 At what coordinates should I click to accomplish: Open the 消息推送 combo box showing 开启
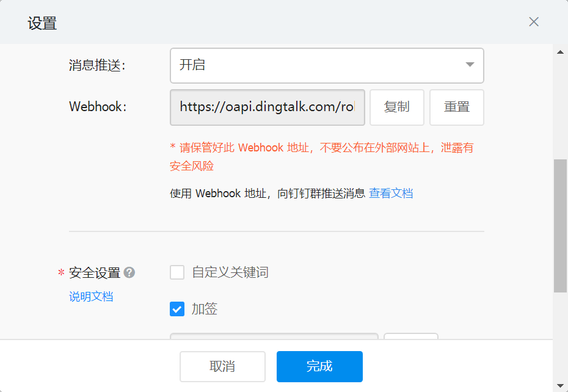318,65
